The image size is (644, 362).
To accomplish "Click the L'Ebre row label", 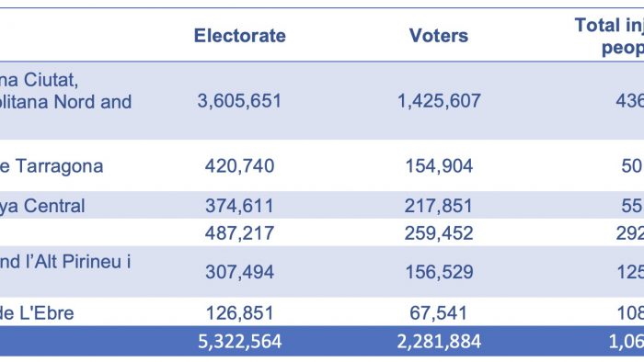I will pyautogui.click(x=37, y=313).
